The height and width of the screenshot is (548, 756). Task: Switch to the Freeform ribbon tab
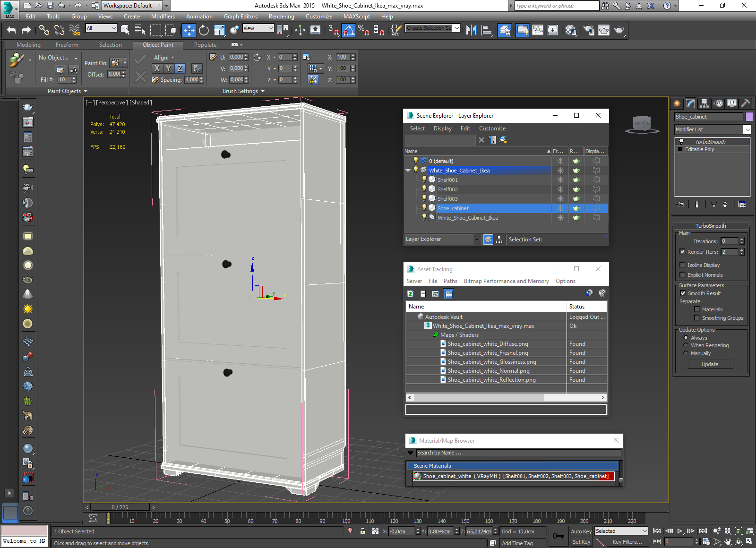[x=67, y=45]
